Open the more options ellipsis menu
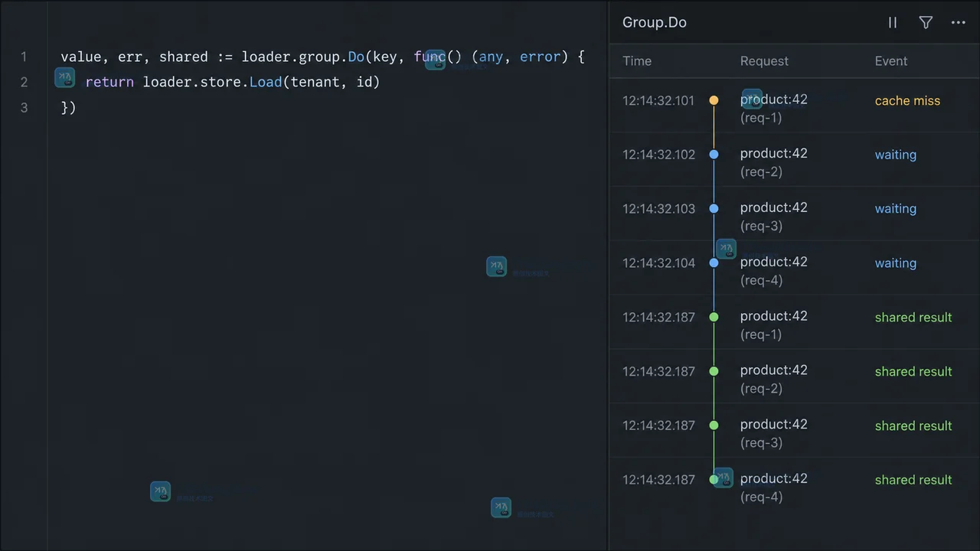 pyautogui.click(x=959, y=23)
